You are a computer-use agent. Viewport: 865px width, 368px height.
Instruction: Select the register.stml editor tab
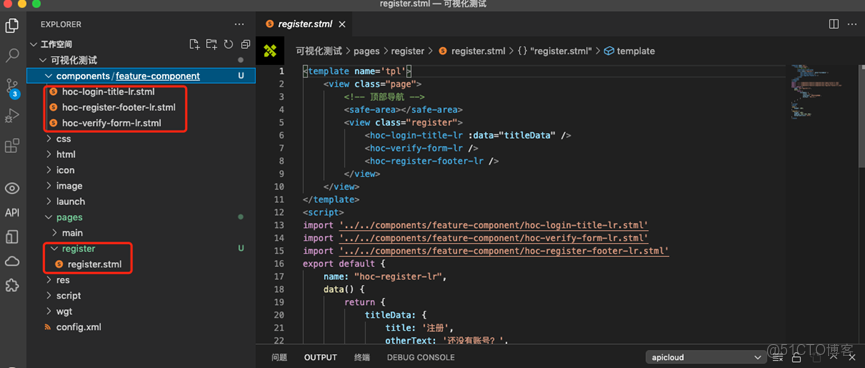pos(306,24)
